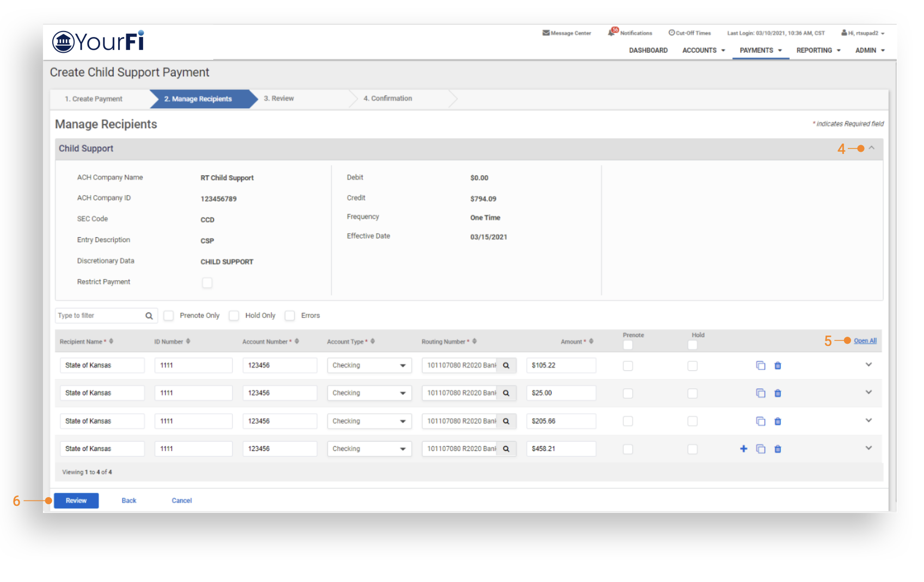Search routing number in $205.66 row

(506, 421)
